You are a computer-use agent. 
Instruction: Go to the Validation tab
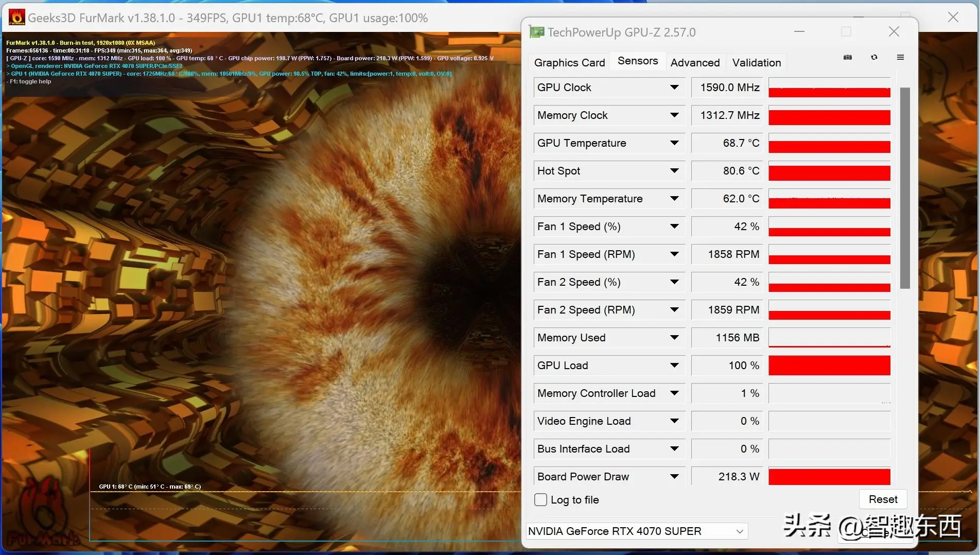(x=757, y=62)
